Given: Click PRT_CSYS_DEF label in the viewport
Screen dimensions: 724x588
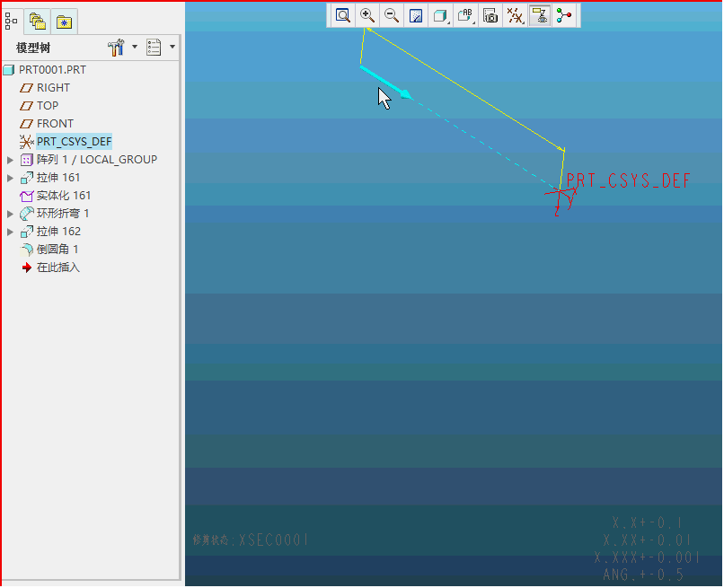Looking at the screenshot, I should 629,180.
